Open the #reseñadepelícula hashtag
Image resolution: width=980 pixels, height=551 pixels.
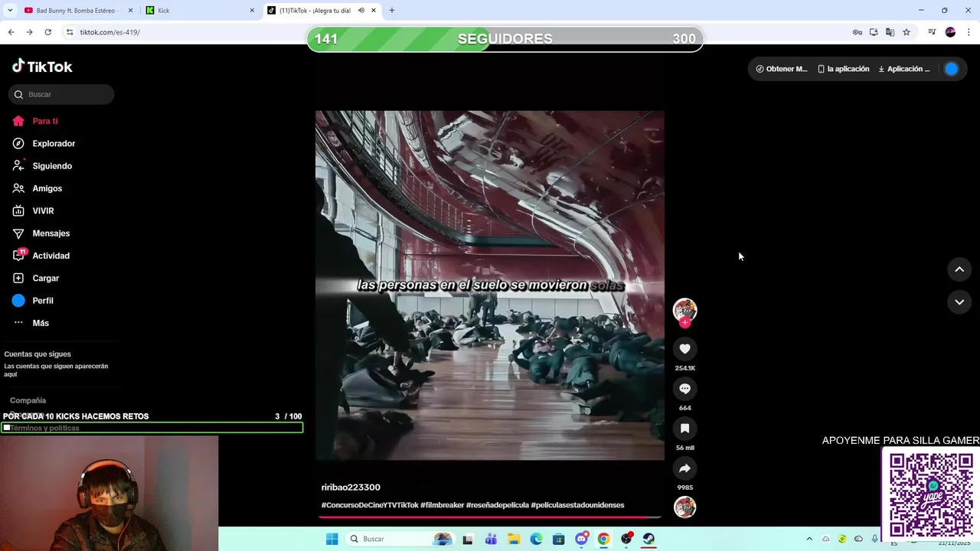498,505
